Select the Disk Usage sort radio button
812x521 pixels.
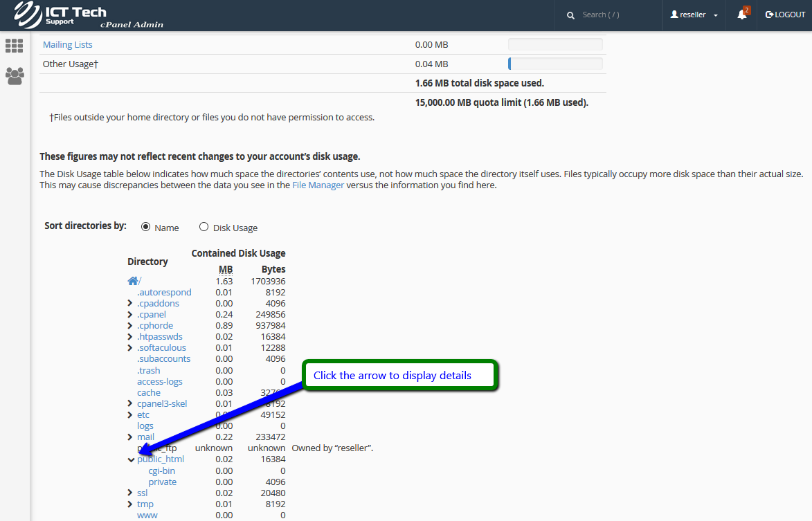(x=204, y=227)
